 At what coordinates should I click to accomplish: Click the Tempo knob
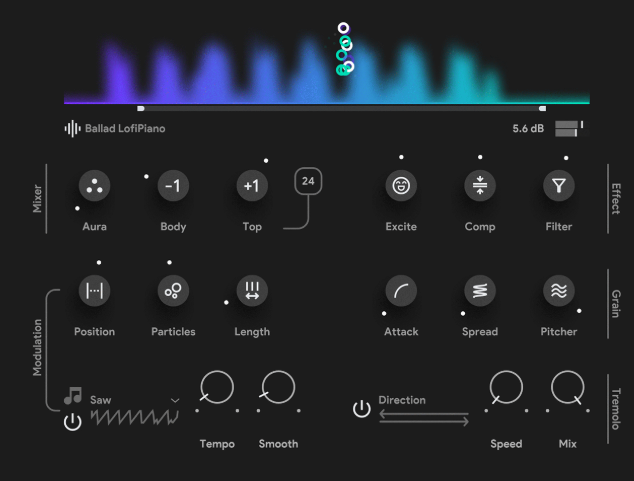click(217, 387)
